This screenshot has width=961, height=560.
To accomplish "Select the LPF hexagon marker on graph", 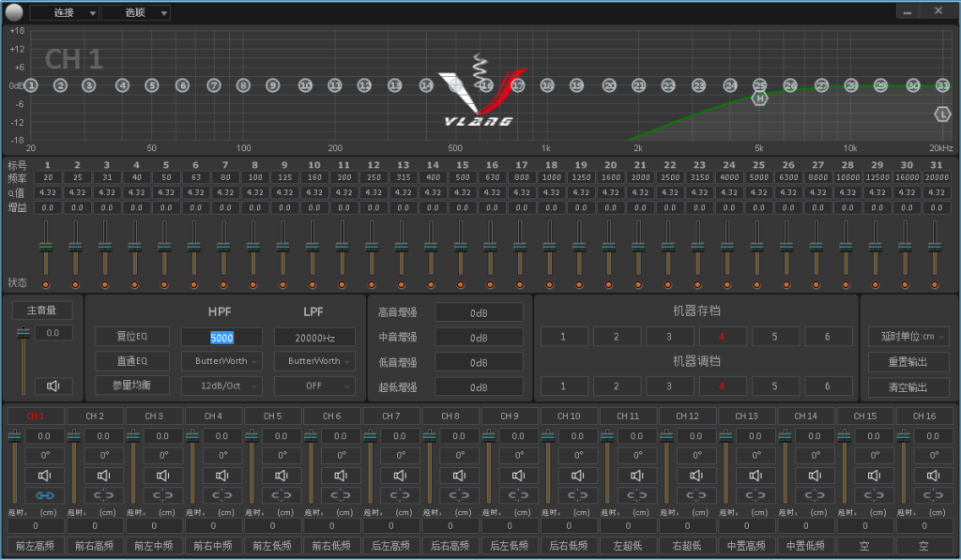I will 942,114.
